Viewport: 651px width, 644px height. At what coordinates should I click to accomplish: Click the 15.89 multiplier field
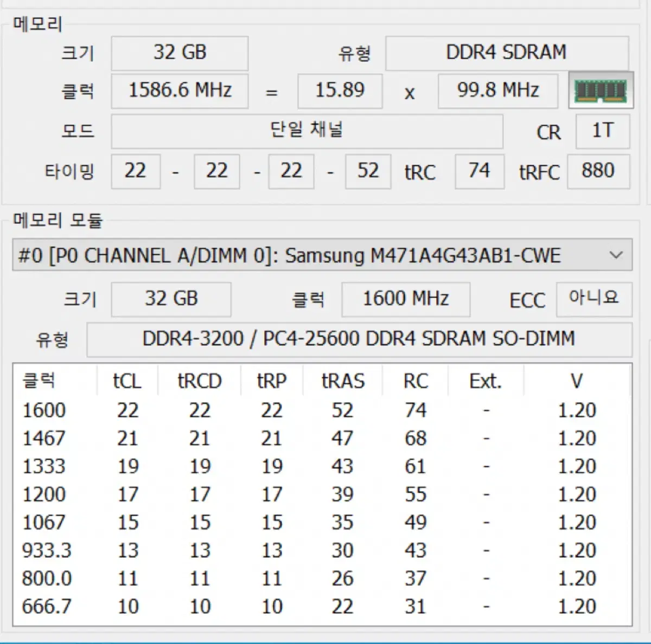[340, 91]
